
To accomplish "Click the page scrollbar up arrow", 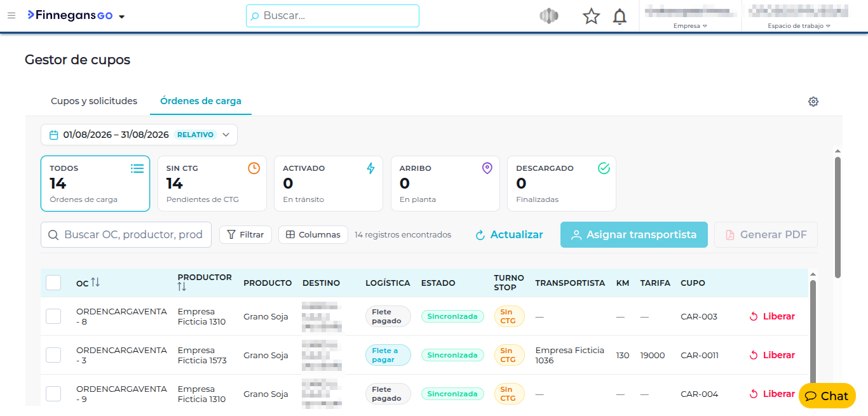I will [837, 151].
